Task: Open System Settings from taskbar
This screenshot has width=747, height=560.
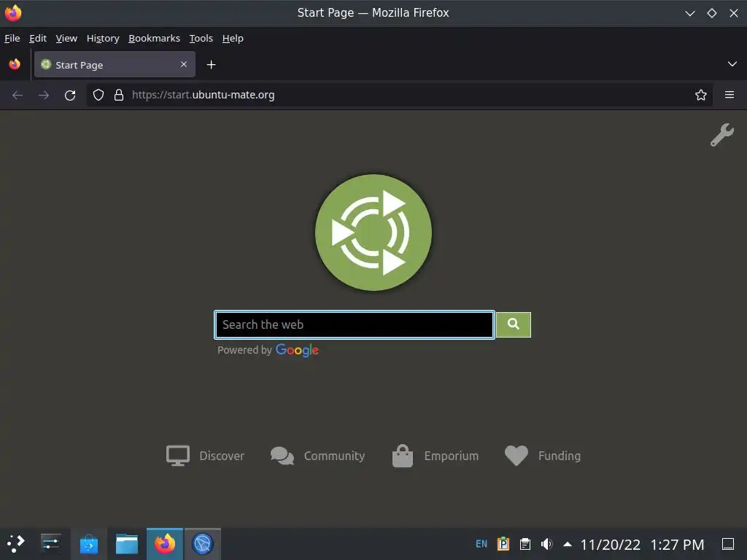Action: 50,544
